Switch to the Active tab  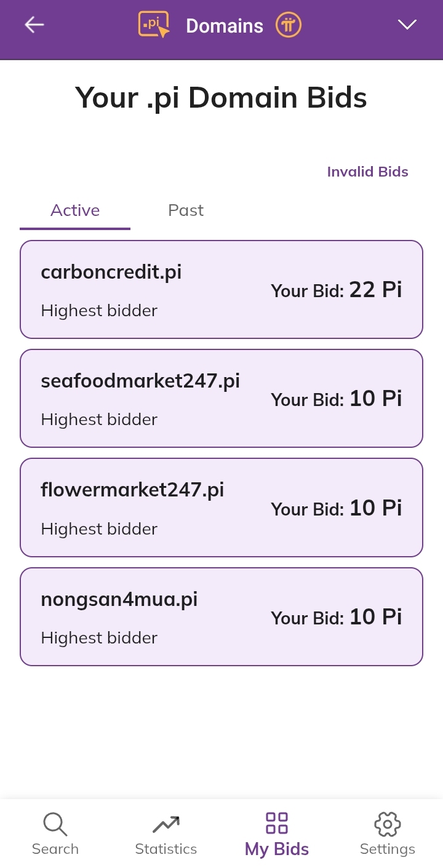point(75,210)
